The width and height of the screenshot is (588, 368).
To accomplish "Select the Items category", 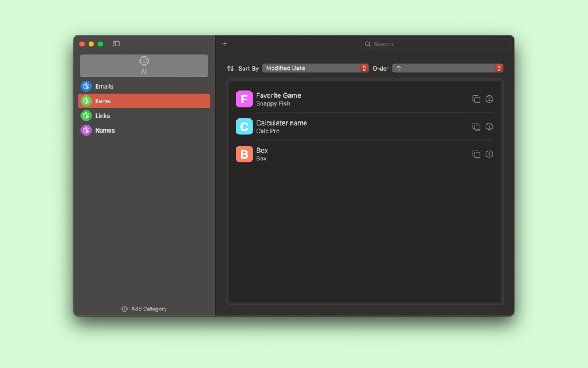I will pos(144,101).
